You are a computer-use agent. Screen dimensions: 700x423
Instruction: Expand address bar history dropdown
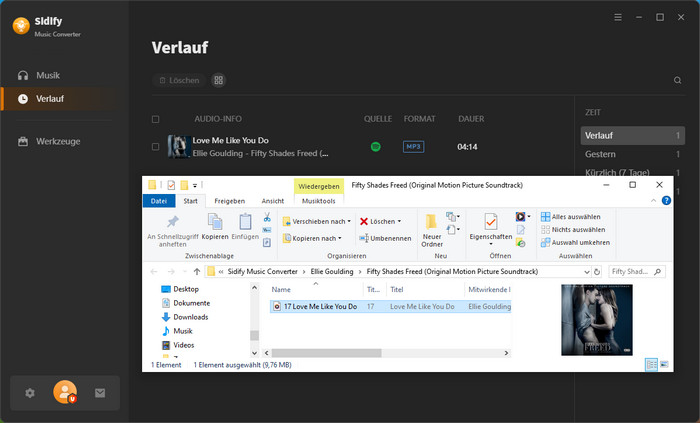[x=587, y=271]
